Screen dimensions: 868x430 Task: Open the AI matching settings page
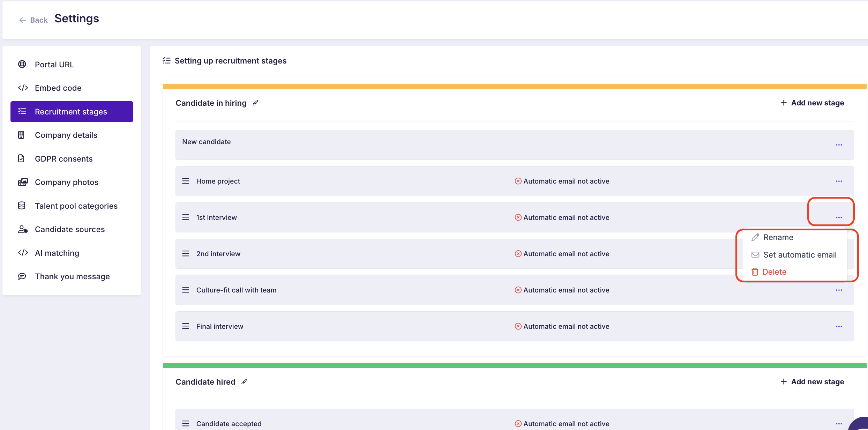click(x=57, y=253)
